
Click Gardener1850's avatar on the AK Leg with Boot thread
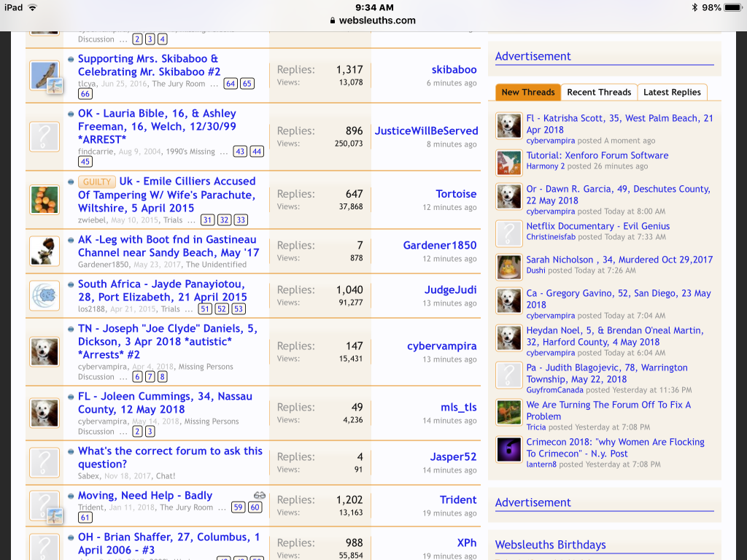pos(44,251)
